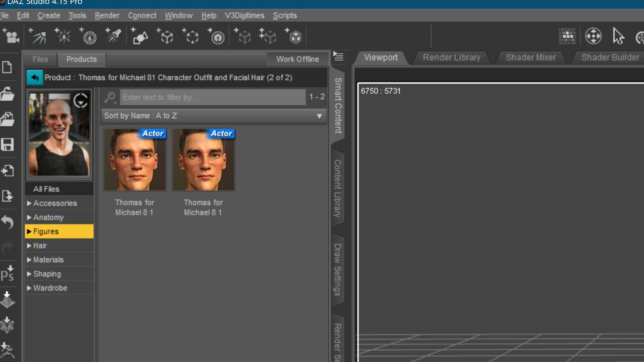Redo the last undone action
Image resolution: width=644 pixels, height=362 pixels.
click(x=7, y=247)
